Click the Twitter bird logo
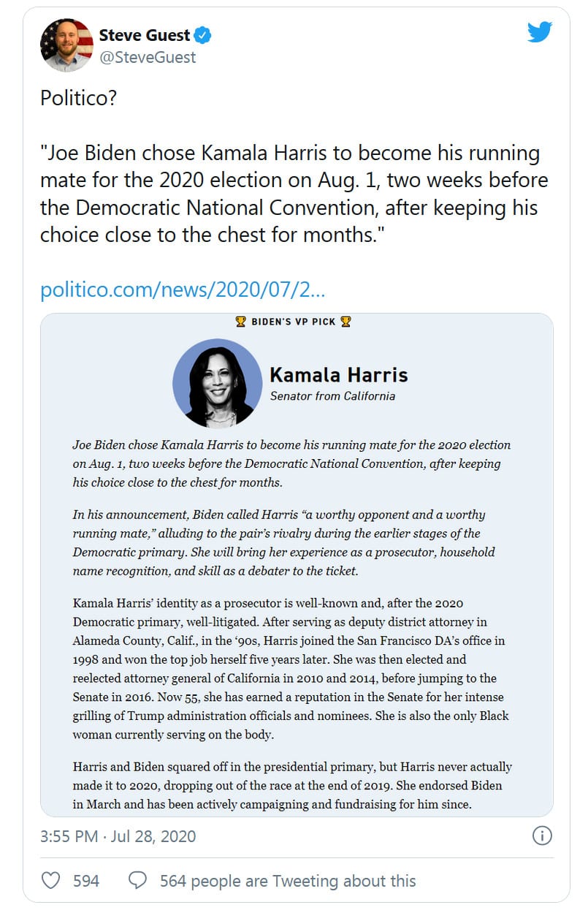588x913 pixels. click(x=540, y=31)
